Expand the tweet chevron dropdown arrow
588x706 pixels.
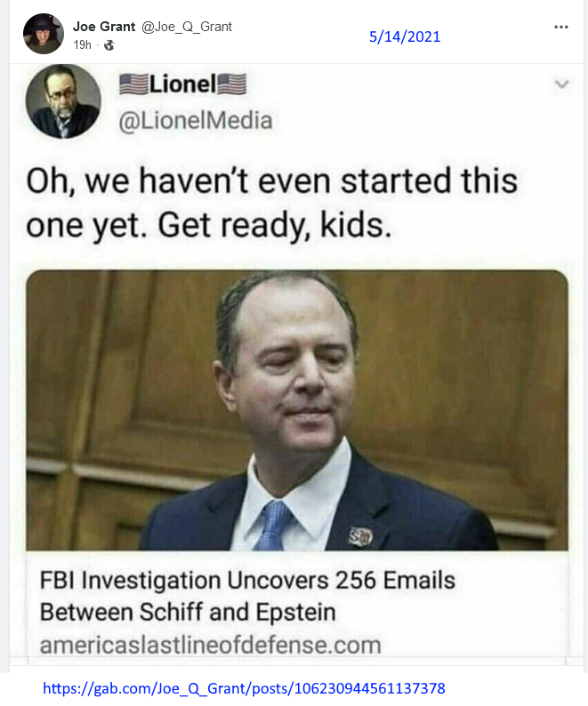pos(561,84)
